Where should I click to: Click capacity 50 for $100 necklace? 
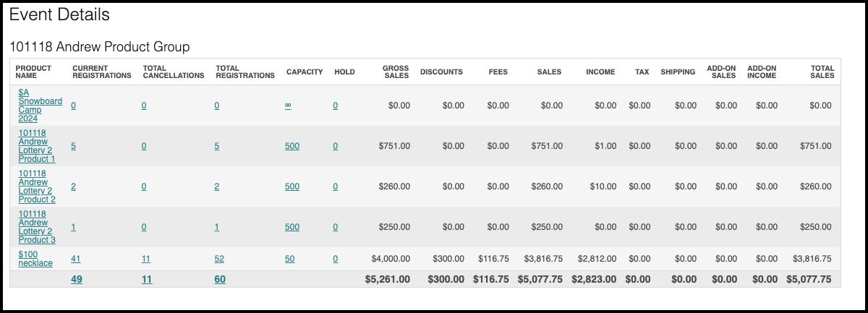tap(290, 259)
